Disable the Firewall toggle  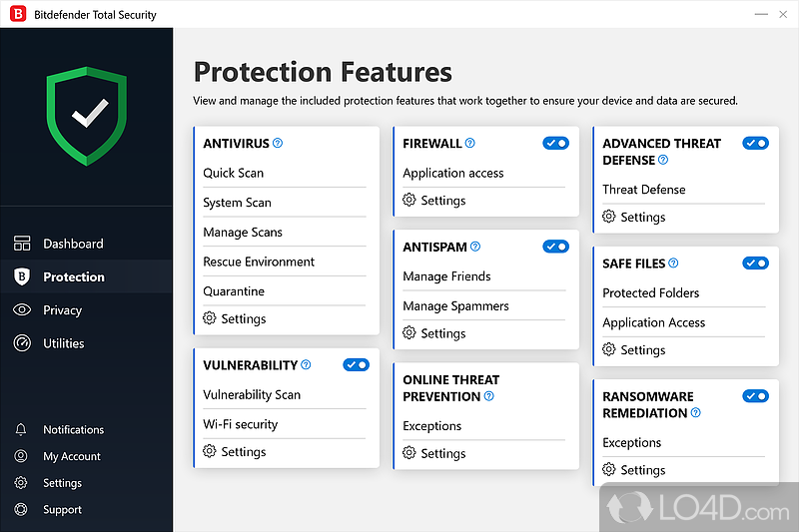555,144
